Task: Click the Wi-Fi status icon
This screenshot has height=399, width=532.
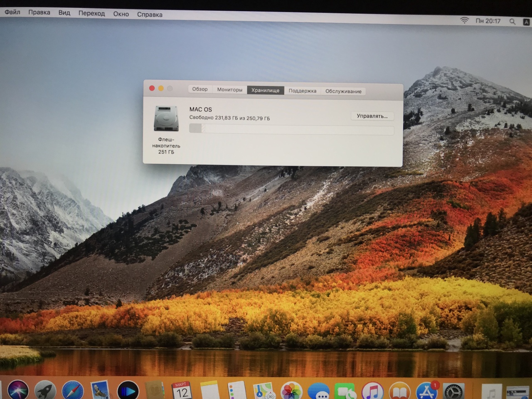Action: [464, 20]
